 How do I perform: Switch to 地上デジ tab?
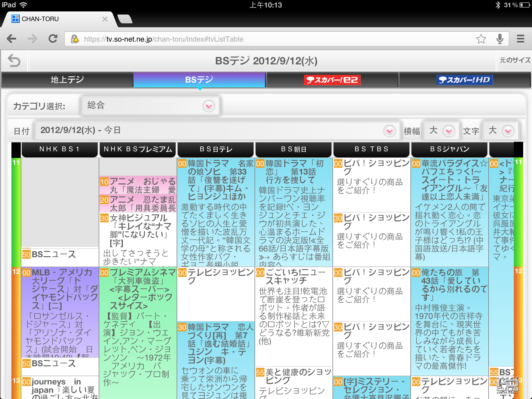(x=67, y=79)
